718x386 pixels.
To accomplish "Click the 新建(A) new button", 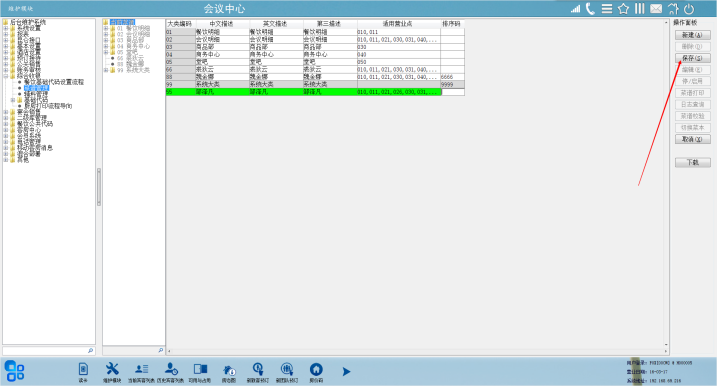I will pyautogui.click(x=692, y=35).
